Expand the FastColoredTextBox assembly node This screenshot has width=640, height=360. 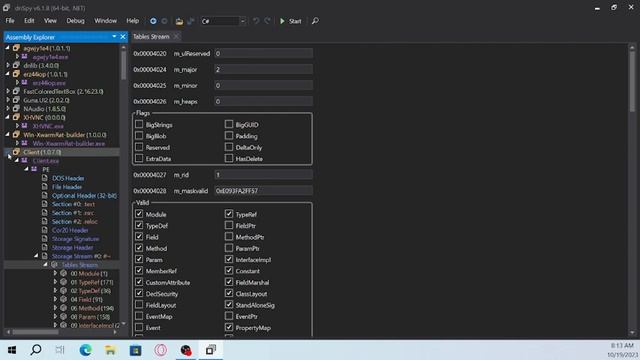[7, 91]
